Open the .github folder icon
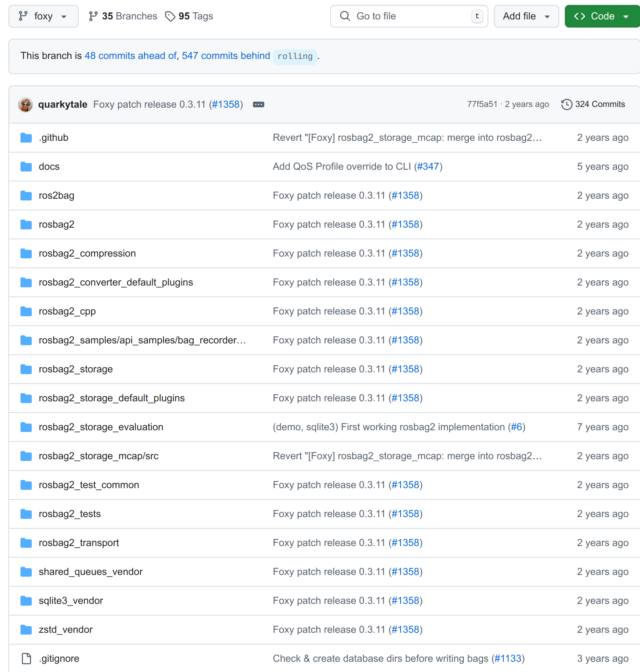The height and width of the screenshot is (672, 640). [x=26, y=138]
